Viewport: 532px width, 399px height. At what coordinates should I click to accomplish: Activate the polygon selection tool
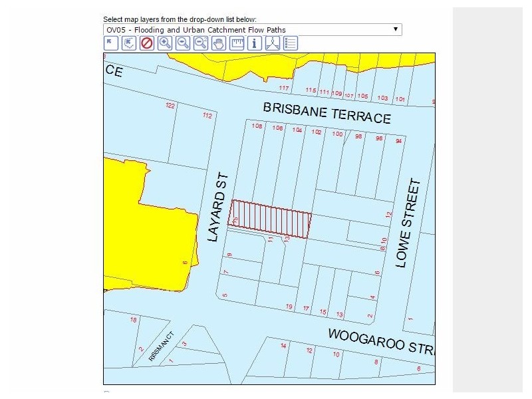pyautogui.click(x=129, y=43)
